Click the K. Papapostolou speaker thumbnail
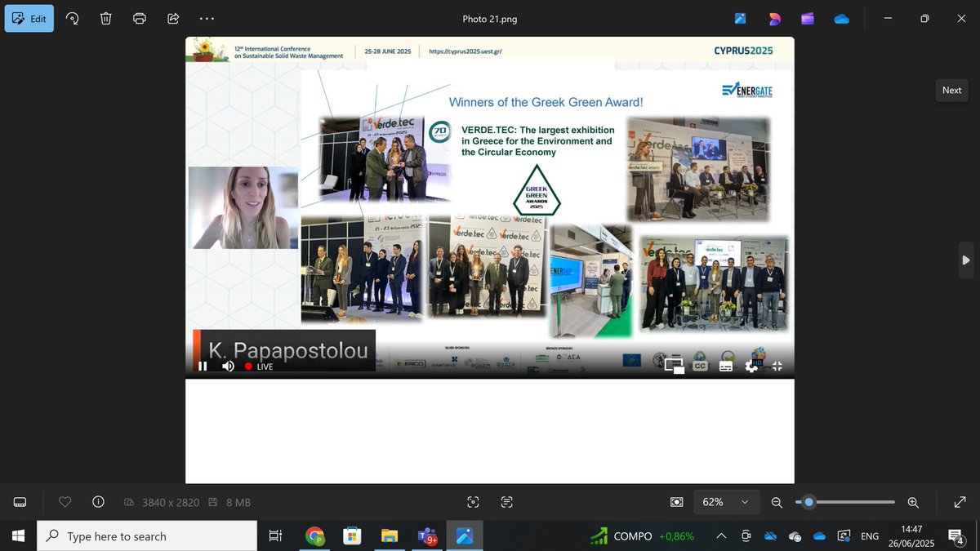The width and height of the screenshot is (980, 551). tap(243, 207)
